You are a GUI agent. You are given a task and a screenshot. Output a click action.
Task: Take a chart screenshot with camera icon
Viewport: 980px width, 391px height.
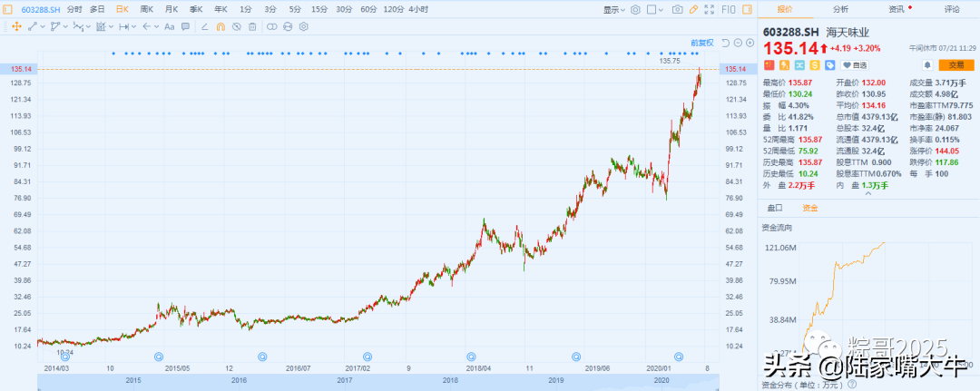coord(678,9)
